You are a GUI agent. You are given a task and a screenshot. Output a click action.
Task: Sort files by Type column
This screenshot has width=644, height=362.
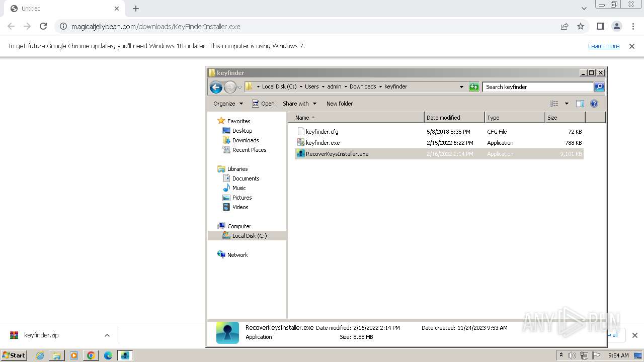click(x=515, y=118)
